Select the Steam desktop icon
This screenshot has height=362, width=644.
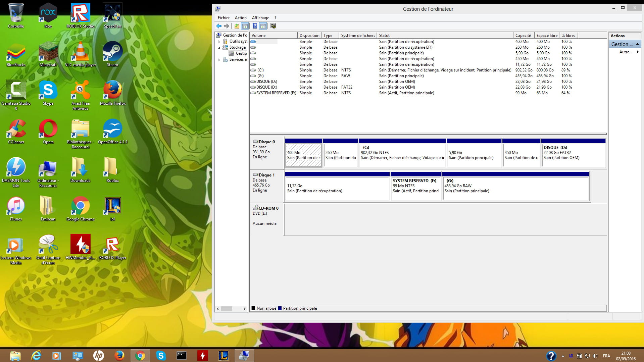coord(112,54)
